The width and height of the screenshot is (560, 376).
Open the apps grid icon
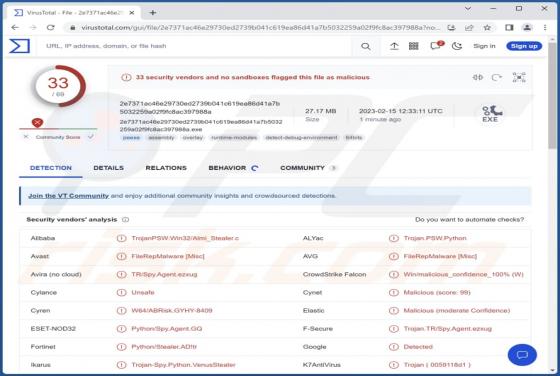point(414,46)
